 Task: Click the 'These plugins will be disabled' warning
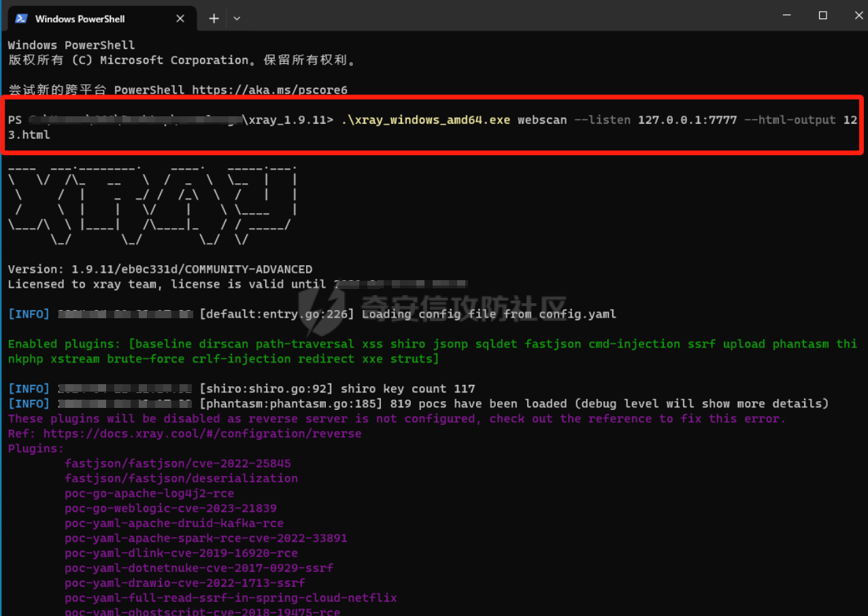pos(397,419)
